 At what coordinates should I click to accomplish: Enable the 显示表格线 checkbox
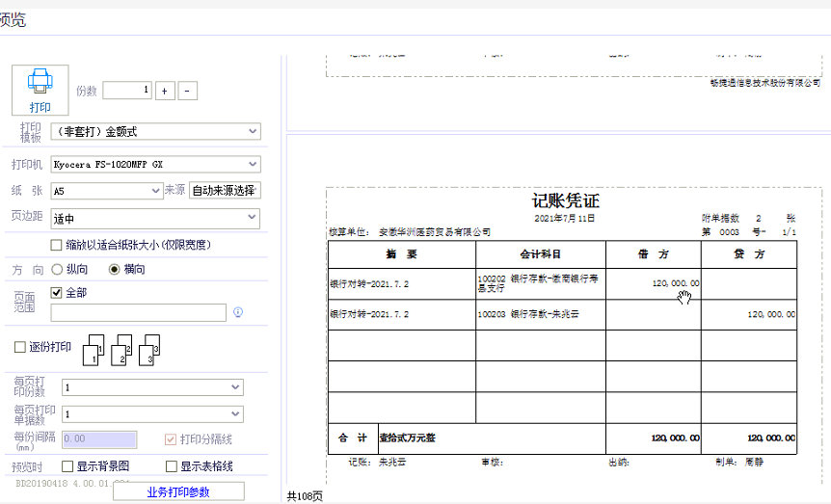coord(172,466)
